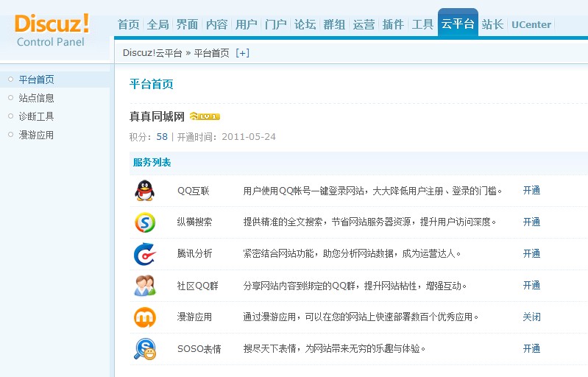The height and width of the screenshot is (377, 588).
Task: Select the active 云平台 tab
Action: (x=458, y=24)
